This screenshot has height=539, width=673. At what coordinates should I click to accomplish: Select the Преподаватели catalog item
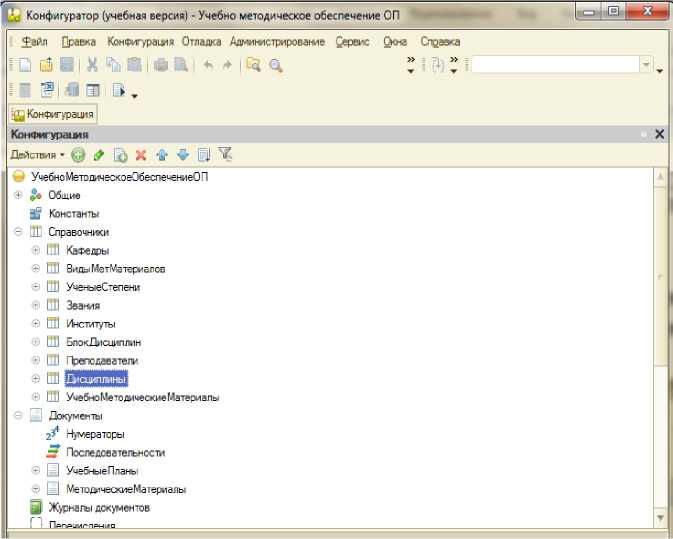[x=101, y=360]
